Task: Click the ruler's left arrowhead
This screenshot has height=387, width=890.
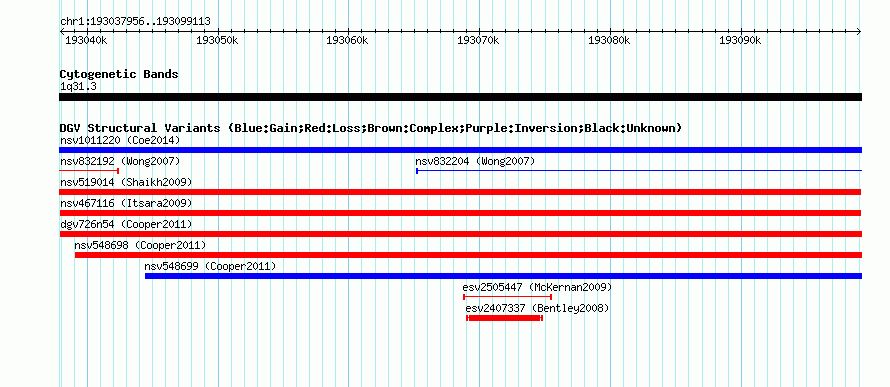Action: pos(62,31)
